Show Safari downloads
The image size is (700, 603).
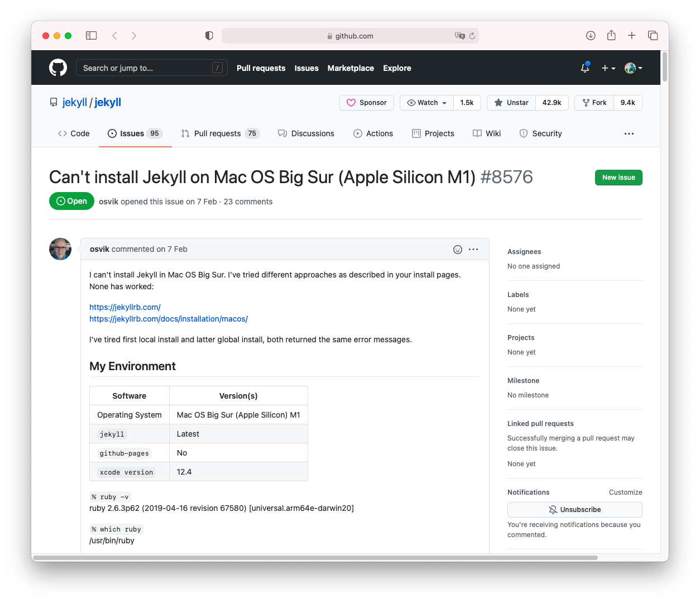point(591,36)
